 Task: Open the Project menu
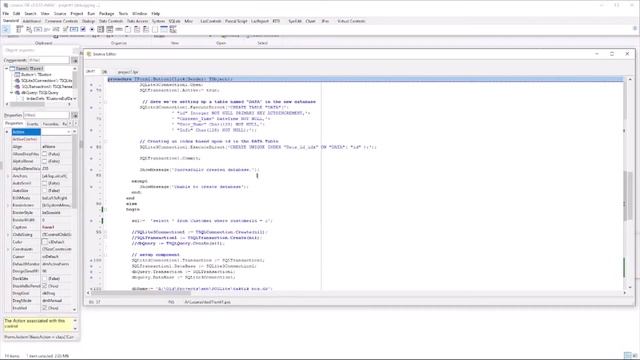pos(77,13)
